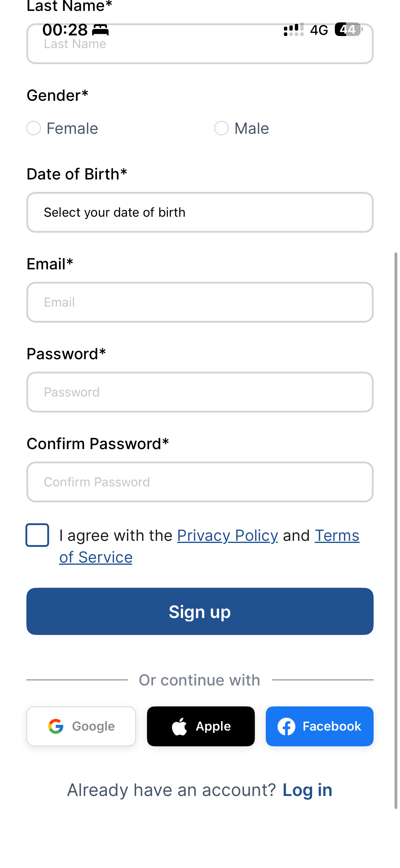
Task: Tap the 4G network indicator
Action: click(319, 30)
